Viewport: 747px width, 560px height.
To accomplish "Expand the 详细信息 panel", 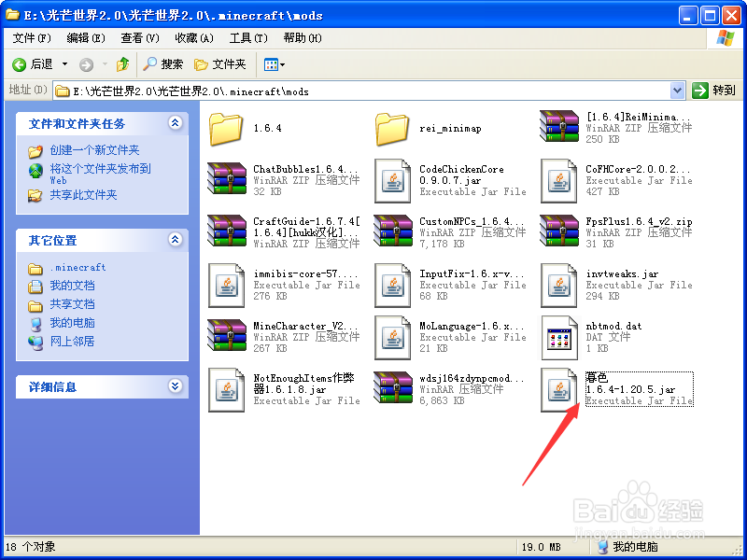I will tap(175, 386).
